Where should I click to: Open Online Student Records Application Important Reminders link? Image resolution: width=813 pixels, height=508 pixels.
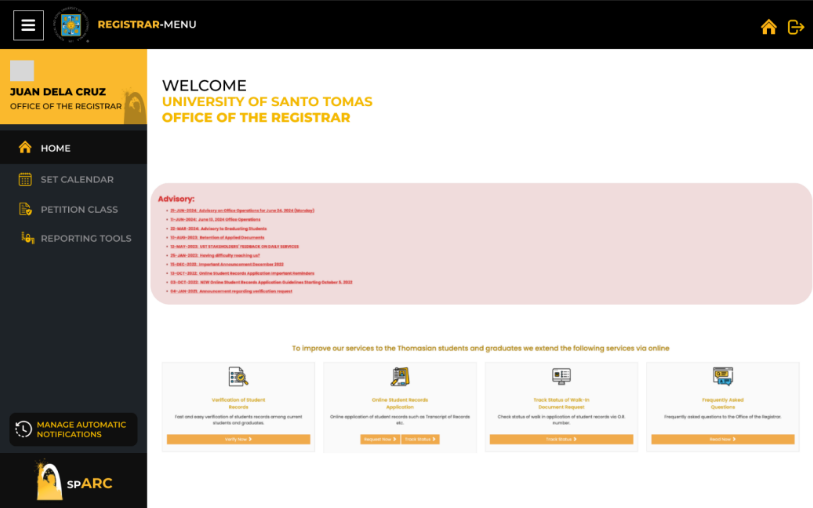[242, 273]
